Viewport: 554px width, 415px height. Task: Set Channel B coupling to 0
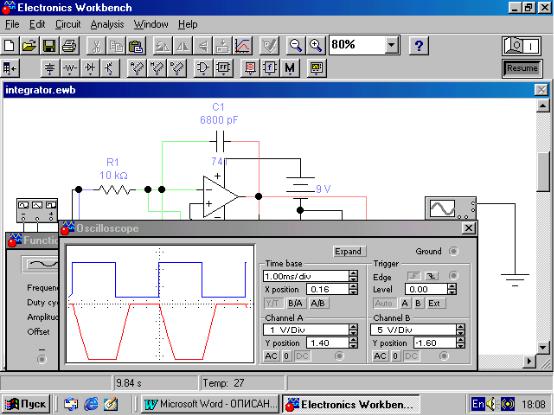click(395, 356)
